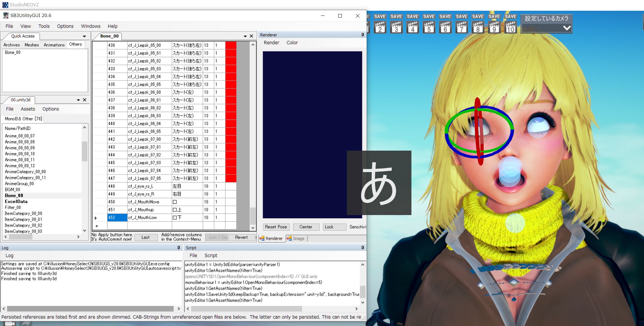Pin the Script panel with pushpin icon

tap(363, 248)
